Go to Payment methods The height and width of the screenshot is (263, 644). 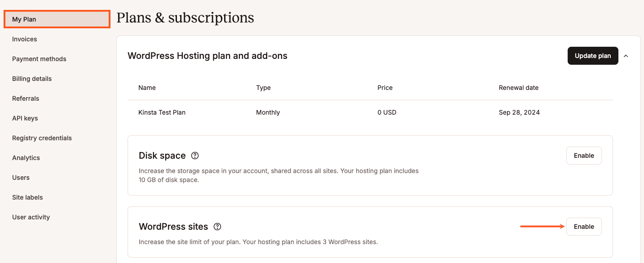[x=39, y=59]
